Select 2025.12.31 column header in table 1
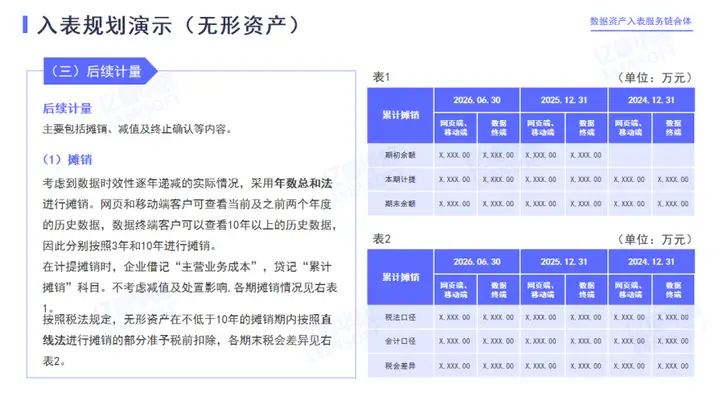 [x=564, y=100]
